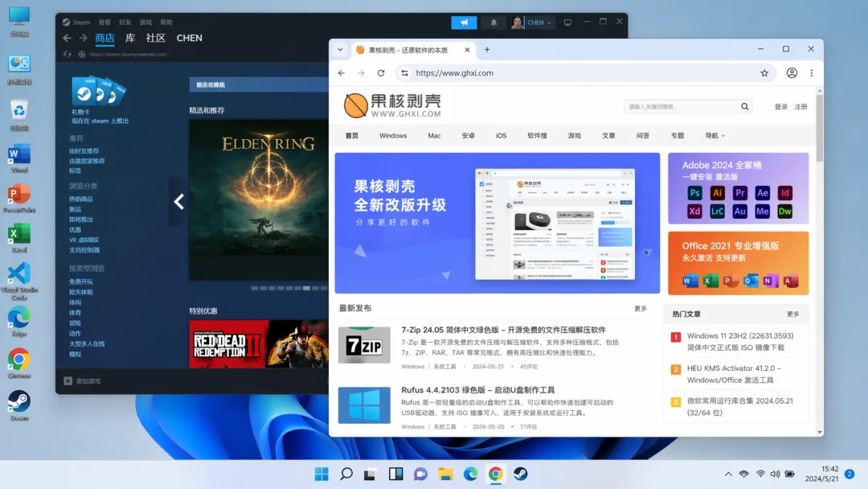Open 好友 menu in Steam

click(x=125, y=23)
